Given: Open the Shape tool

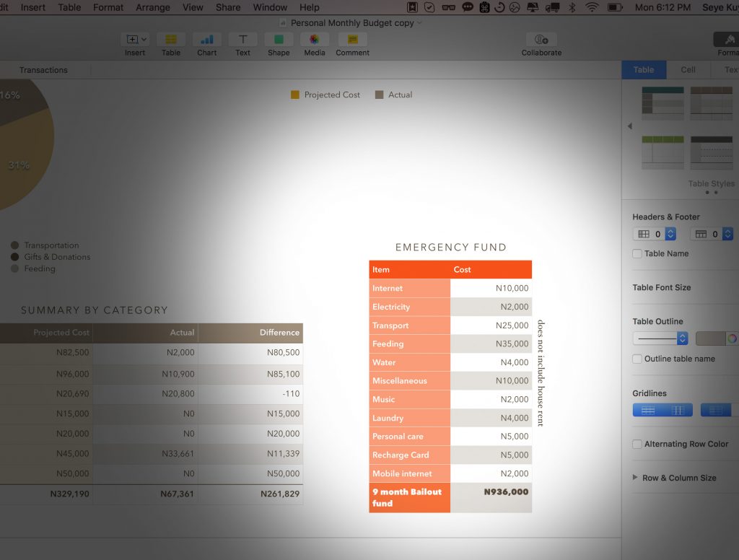Looking at the screenshot, I should coord(279,40).
